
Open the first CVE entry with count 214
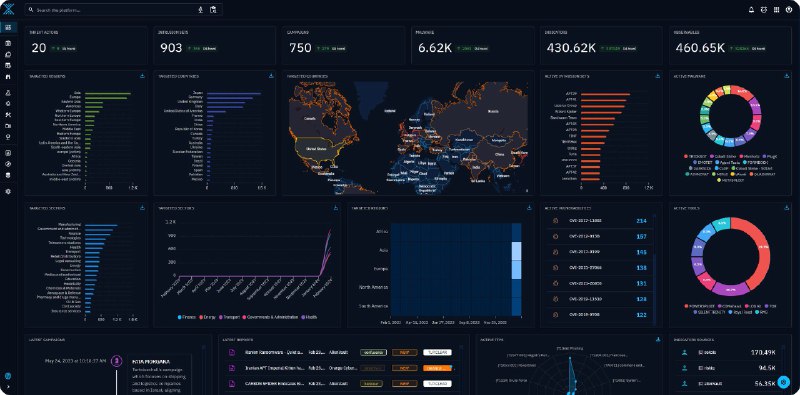pos(599,220)
